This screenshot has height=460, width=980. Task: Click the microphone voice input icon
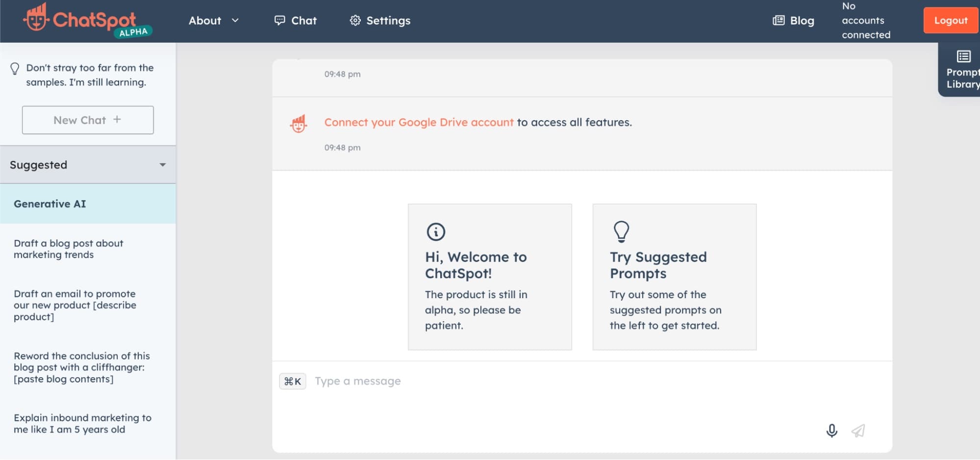coord(831,431)
